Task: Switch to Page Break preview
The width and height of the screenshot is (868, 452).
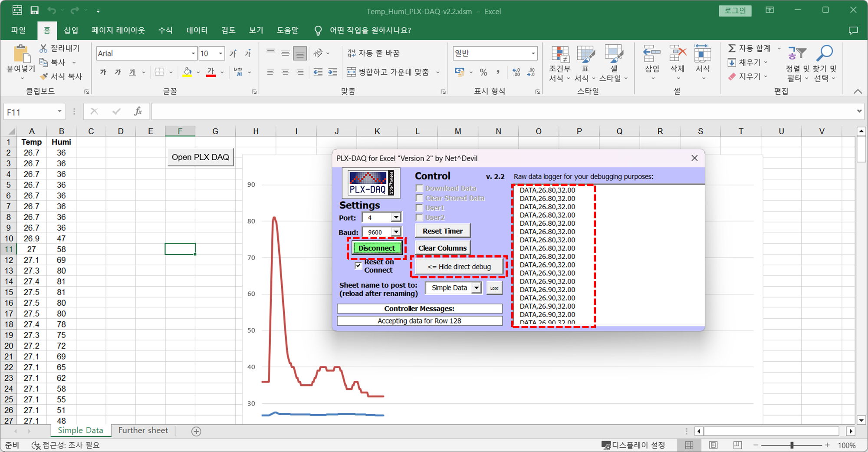Action: click(x=737, y=445)
